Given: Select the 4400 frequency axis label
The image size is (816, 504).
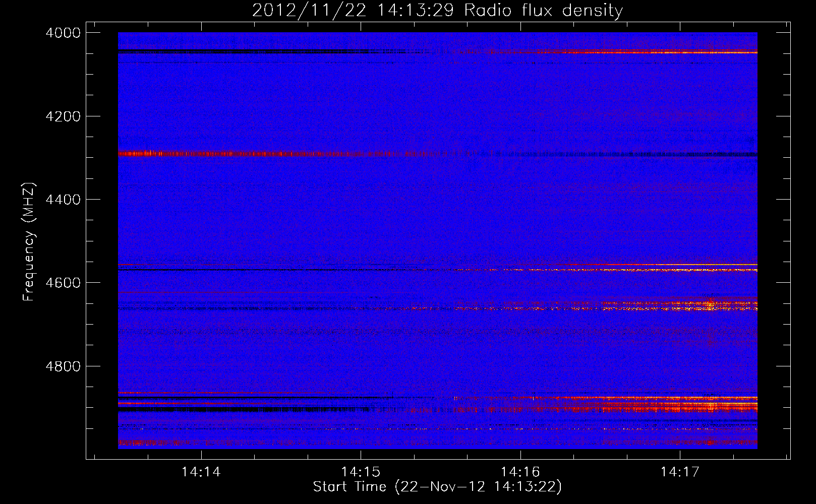Looking at the screenshot, I should pos(63,200).
